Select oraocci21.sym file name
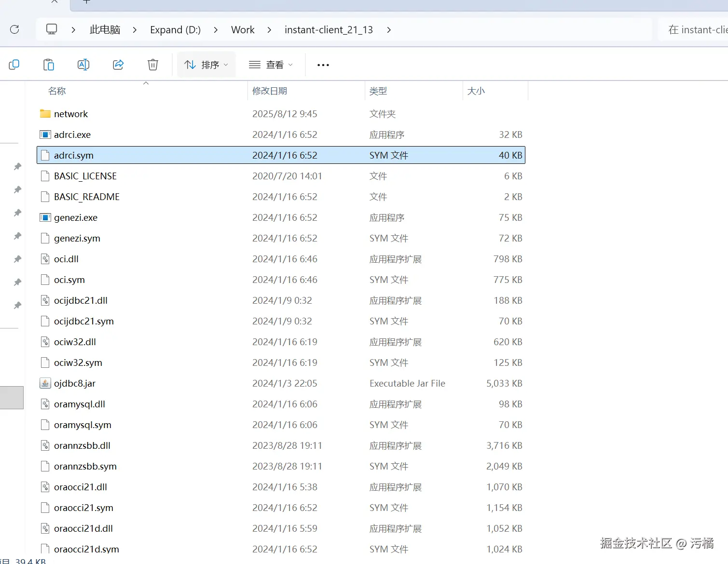Image resolution: width=728 pixels, height=564 pixels. point(83,508)
